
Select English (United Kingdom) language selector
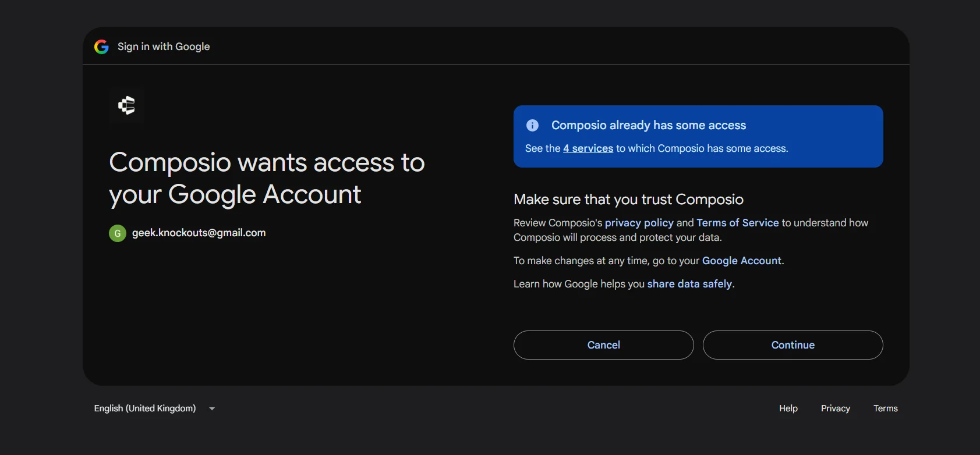point(155,408)
